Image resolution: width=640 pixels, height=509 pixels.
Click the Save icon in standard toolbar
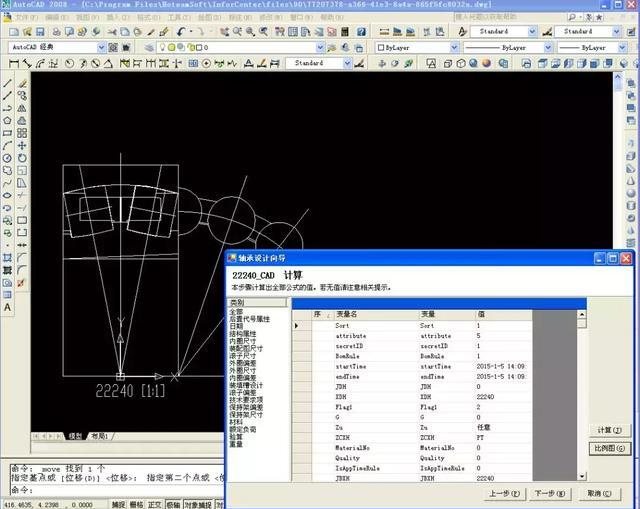[x=42, y=32]
